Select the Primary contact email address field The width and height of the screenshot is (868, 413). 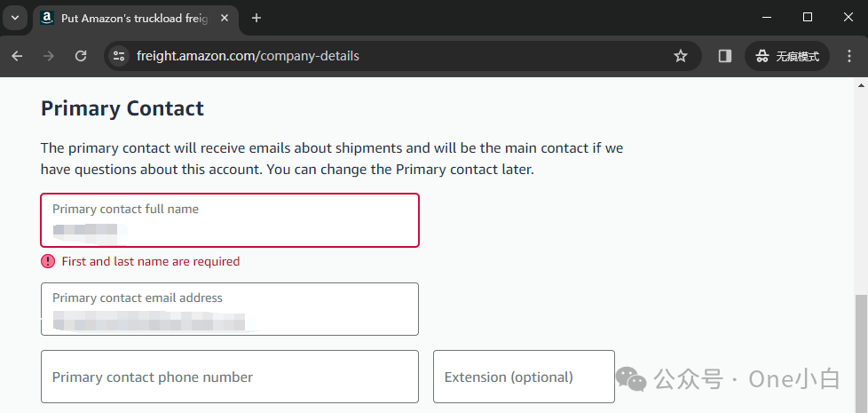click(x=230, y=309)
